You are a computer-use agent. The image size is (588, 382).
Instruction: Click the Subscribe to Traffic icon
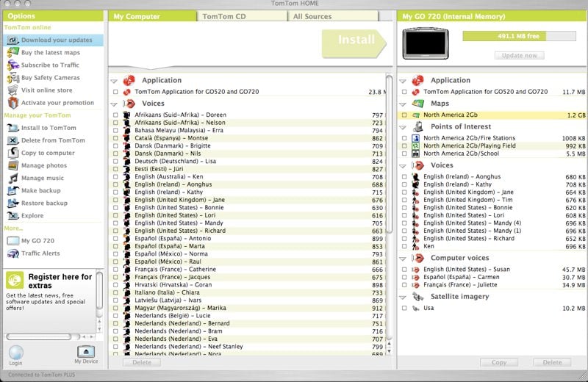(12, 65)
